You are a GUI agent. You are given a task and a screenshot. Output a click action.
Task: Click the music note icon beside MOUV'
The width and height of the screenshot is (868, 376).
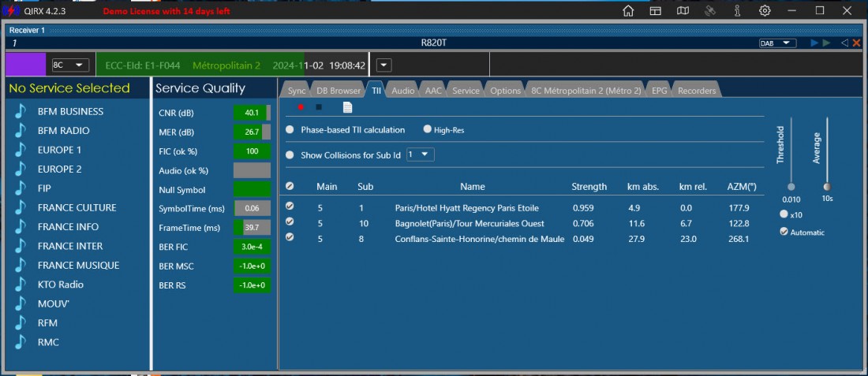(x=21, y=303)
